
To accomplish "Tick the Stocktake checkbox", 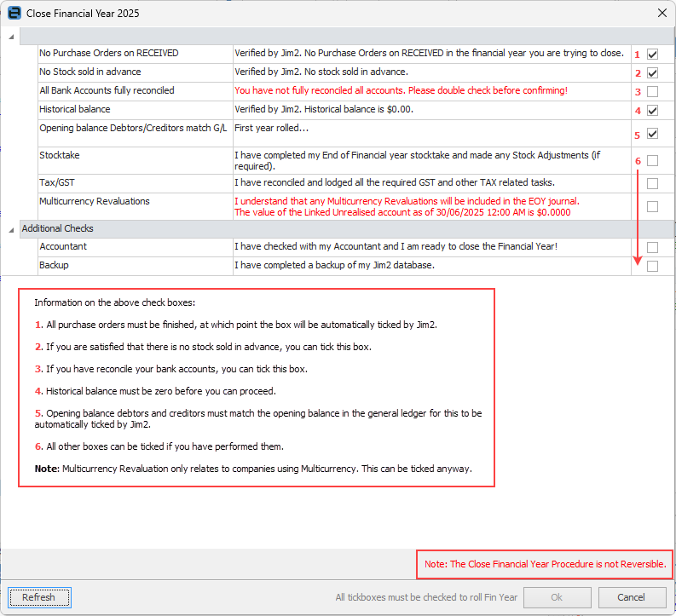I will 652,161.
